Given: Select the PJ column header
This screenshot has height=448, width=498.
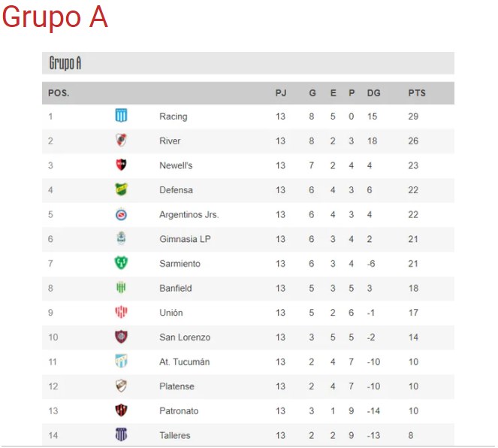Looking at the screenshot, I should (281, 93).
